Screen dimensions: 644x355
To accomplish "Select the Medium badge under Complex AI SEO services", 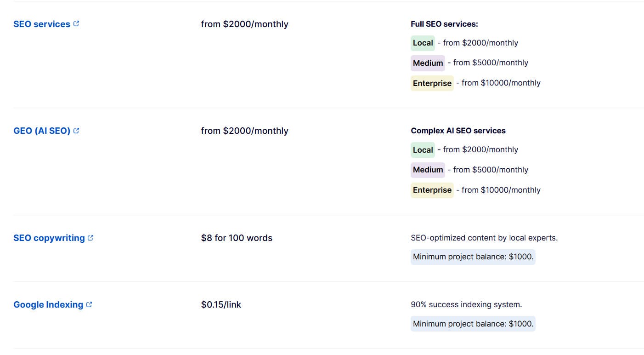I will click(428, 170).
